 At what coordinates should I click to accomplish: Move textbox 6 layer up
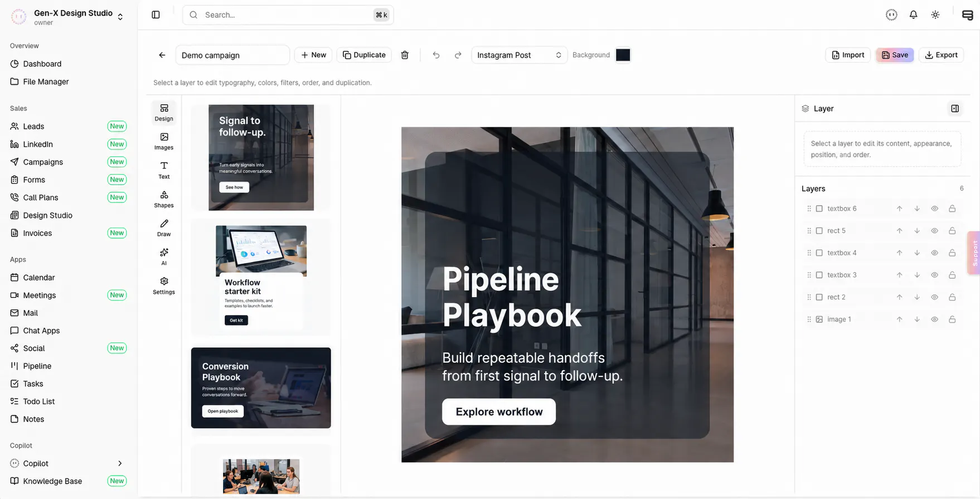coord(899,209)
